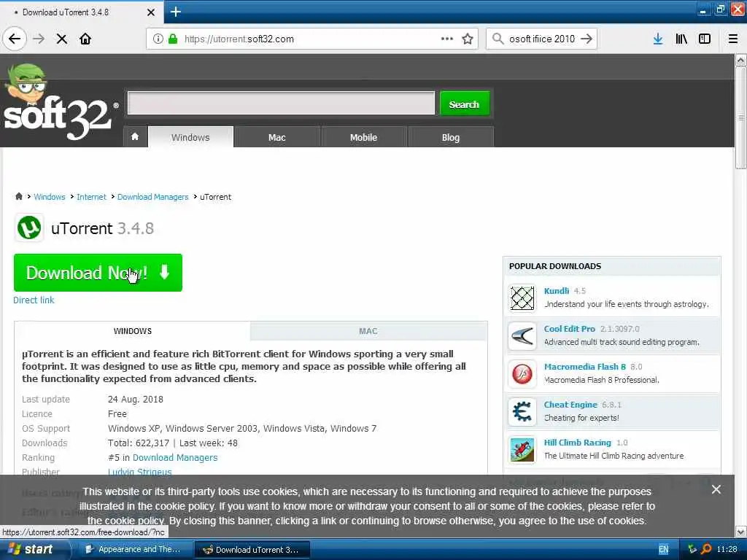This screenshot has width=747, height=560.
Task: Open Download Managers ranking link
Action: [x=175, y=458]
